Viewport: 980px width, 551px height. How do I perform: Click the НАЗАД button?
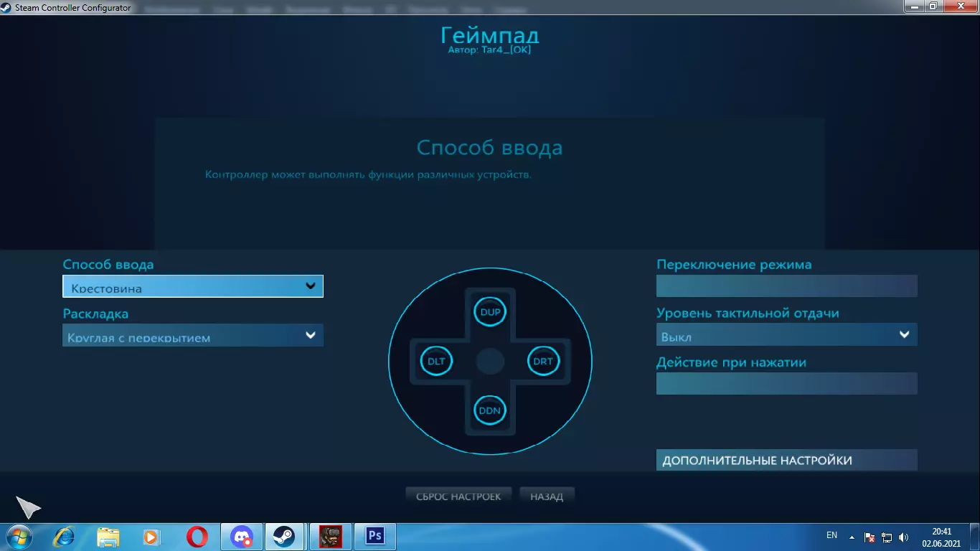pos(547,496)
